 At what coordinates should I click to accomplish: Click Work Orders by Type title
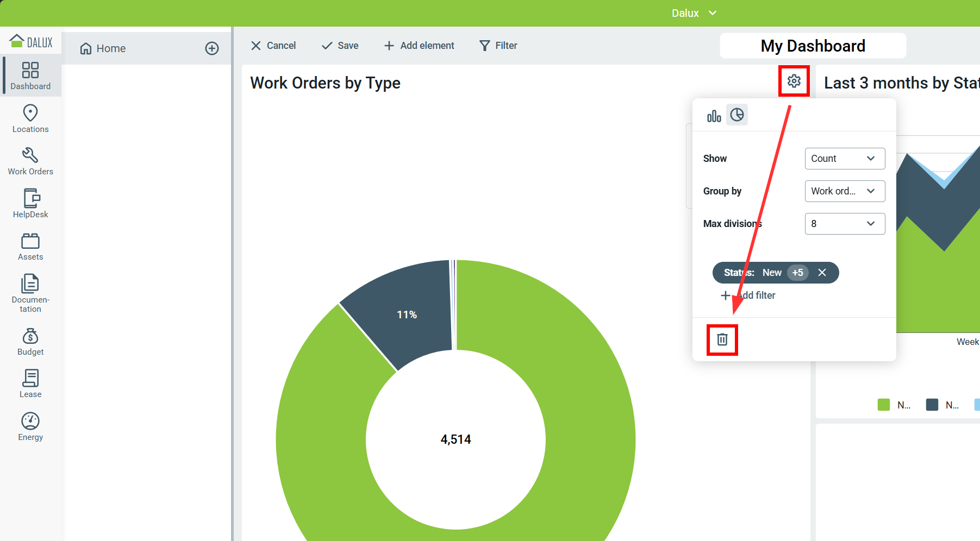point(325,83)
